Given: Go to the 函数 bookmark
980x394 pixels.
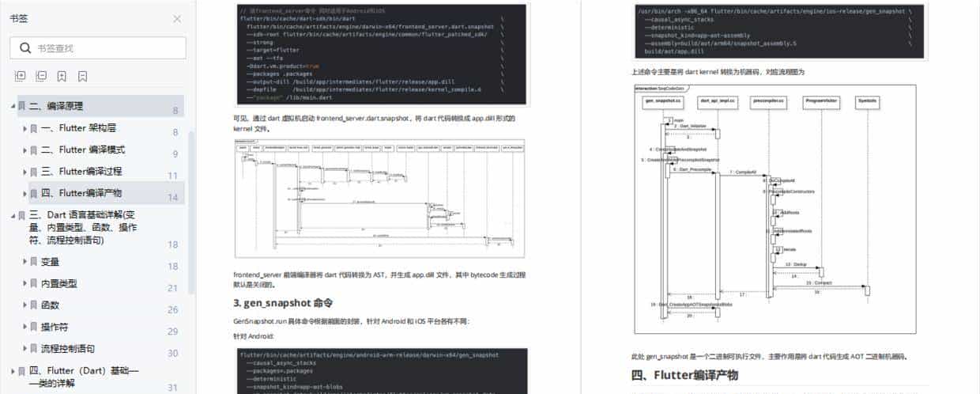Looking at the screenshot, I should [x=50, y=305].
